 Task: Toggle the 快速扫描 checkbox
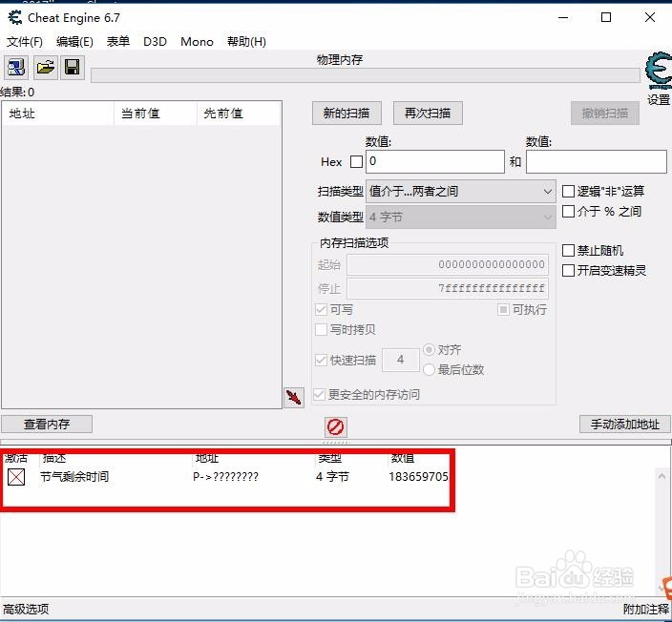(x=321, y=360)
